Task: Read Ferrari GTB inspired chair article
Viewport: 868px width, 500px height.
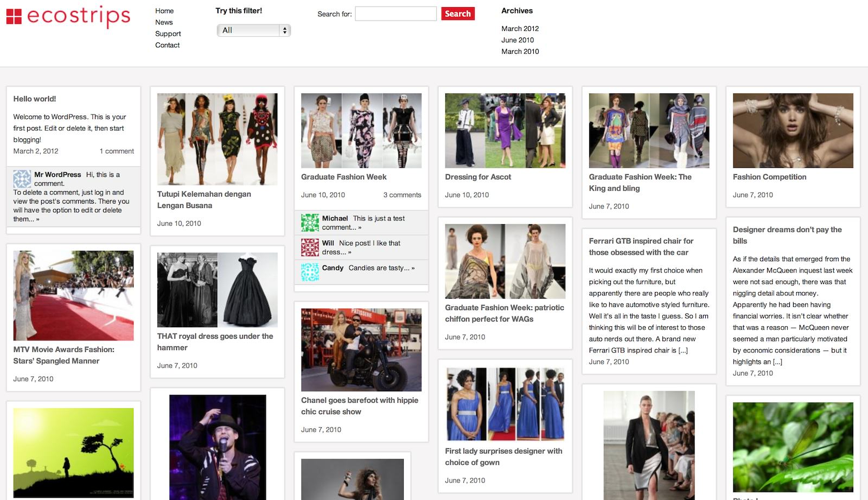Action: coord(641,246)
